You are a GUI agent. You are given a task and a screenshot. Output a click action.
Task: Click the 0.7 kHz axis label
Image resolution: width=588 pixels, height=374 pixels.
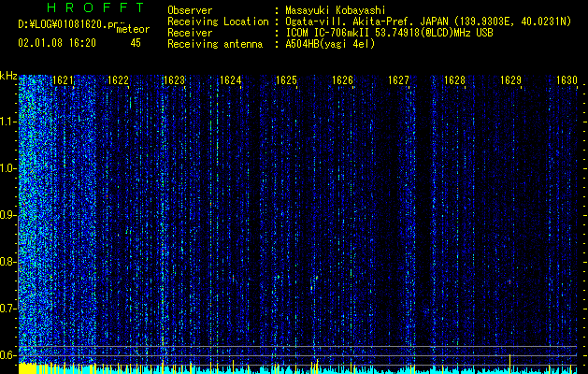[x=7, y=309]
